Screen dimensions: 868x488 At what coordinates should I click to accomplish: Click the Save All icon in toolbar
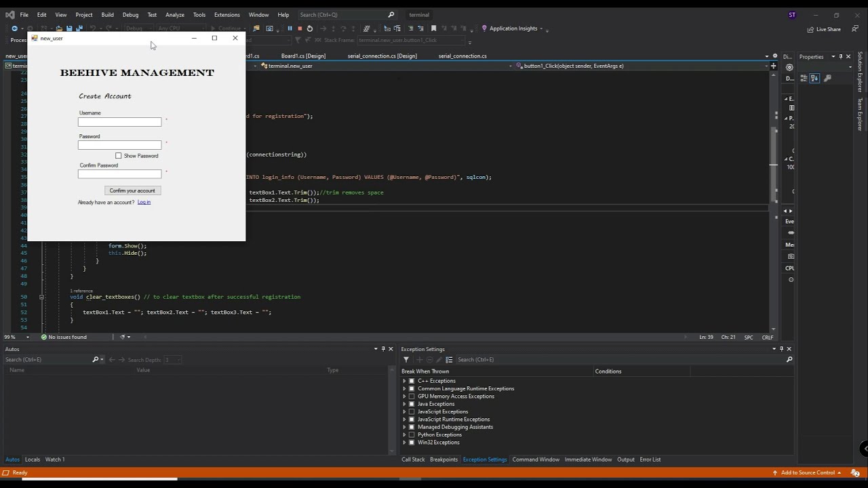tap(79, 28)
